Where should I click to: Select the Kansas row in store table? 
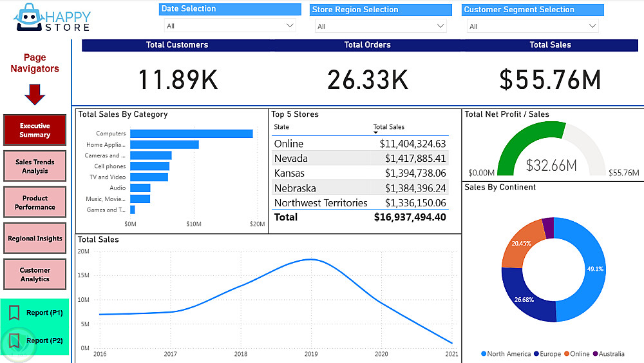pos(360,173)
